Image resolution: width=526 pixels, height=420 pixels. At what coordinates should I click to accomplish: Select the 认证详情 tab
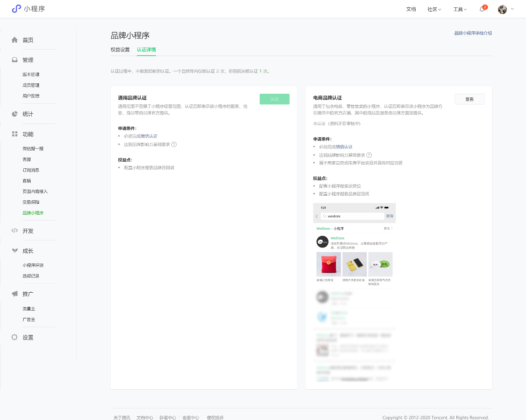click(146, 50)
